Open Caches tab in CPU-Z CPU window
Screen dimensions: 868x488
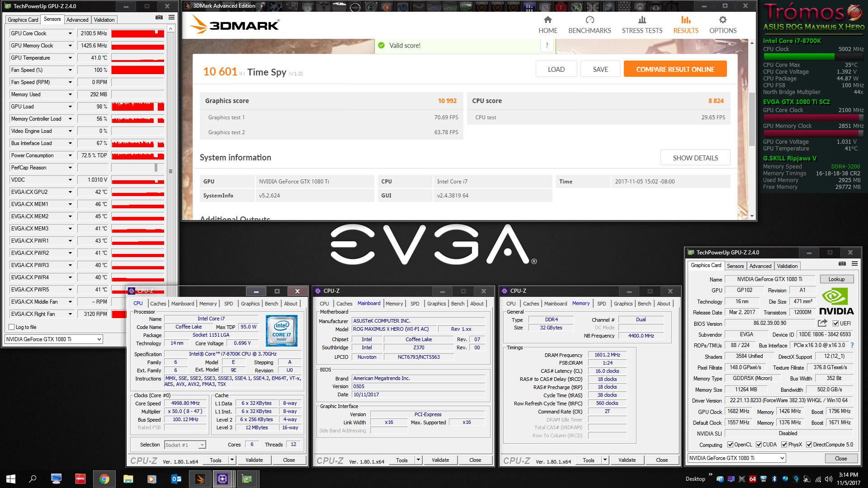coord(158,304)
